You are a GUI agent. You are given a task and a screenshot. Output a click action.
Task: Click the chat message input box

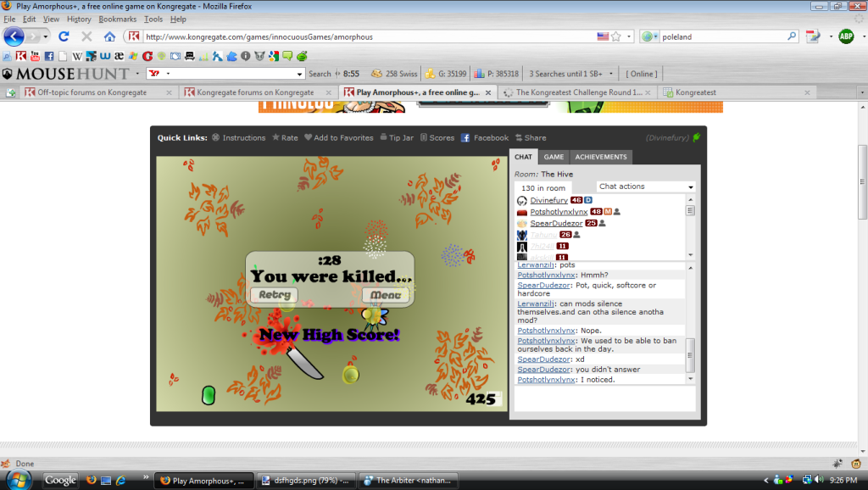604,398
